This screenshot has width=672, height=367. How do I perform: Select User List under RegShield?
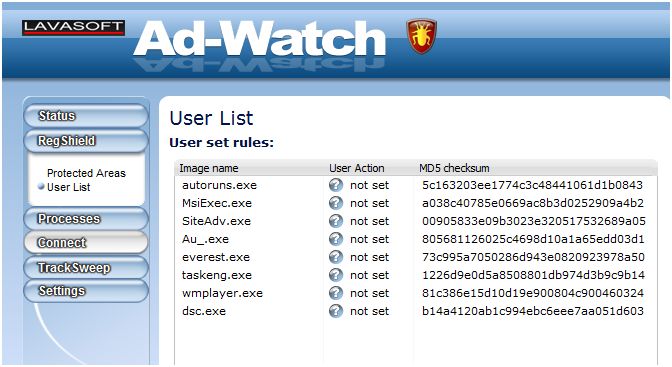tap(69, 187)
